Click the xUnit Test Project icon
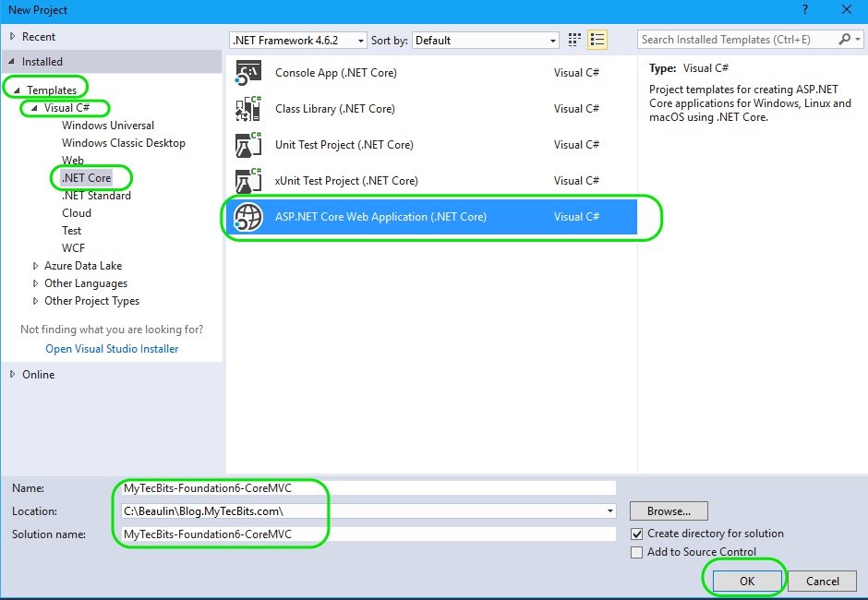 (248, 181)
